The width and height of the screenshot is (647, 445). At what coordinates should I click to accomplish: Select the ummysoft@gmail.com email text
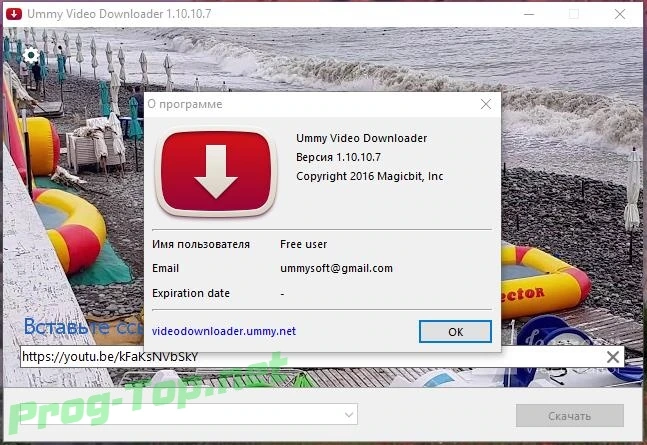(336, 268)
